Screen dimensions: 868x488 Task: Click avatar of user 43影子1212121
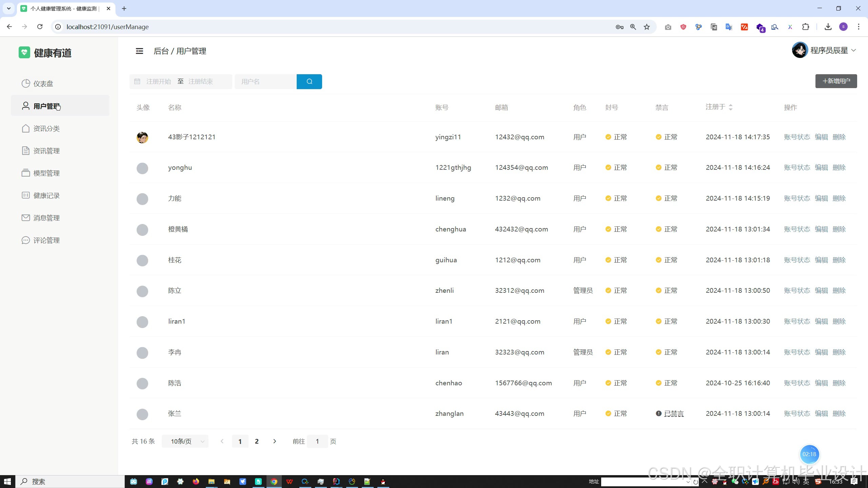point(142,137)
